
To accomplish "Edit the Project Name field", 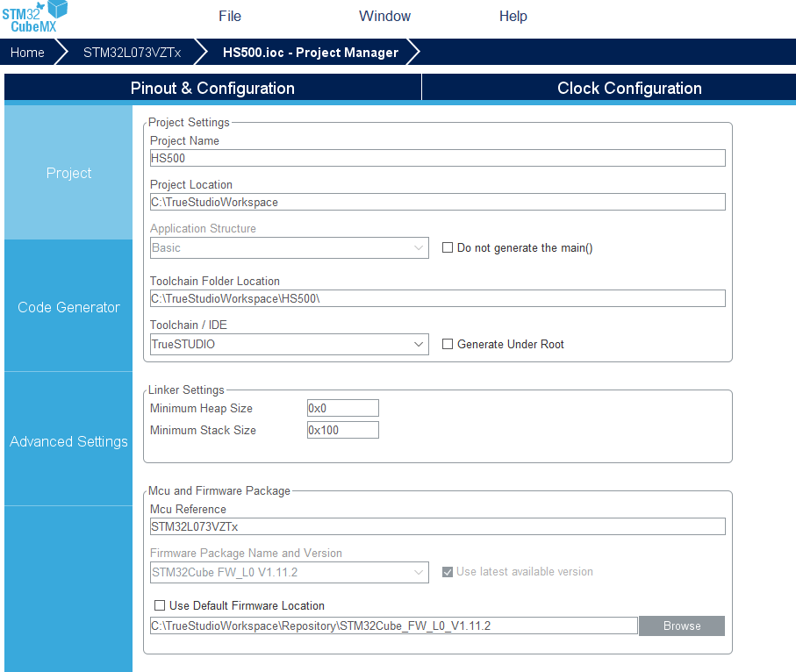I will pos(438,158).
